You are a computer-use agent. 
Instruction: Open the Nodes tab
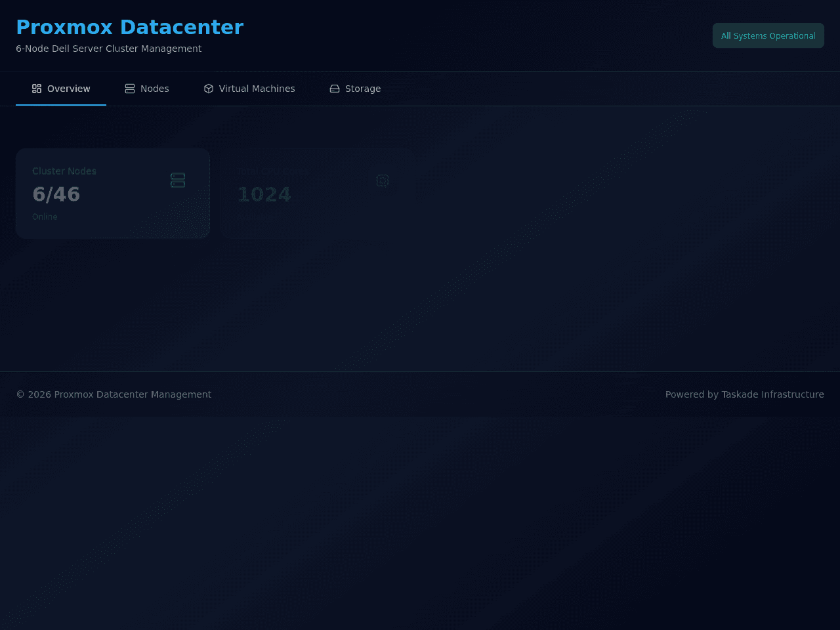[147, 89]
